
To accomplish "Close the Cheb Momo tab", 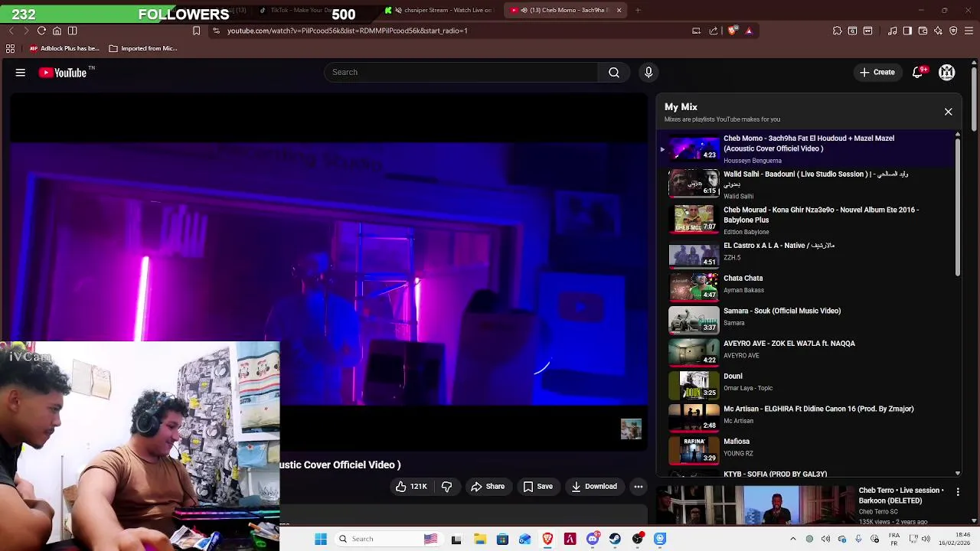I will (x=619, y=10).
